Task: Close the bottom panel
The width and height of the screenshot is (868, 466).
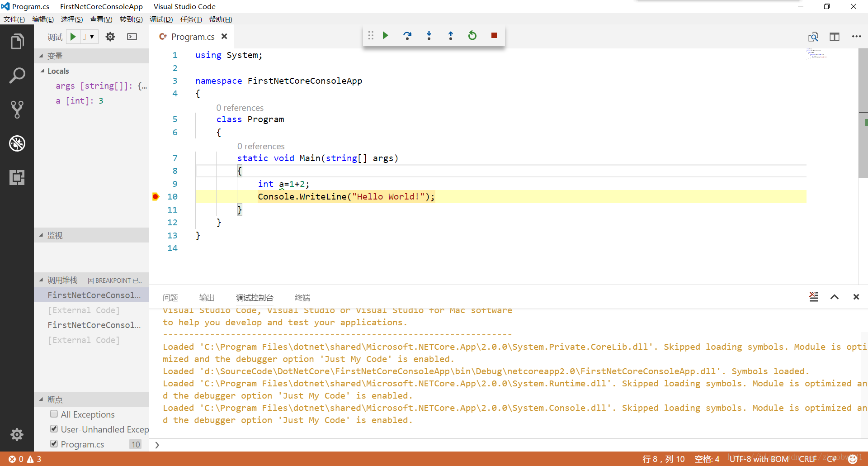Action: 856,297
